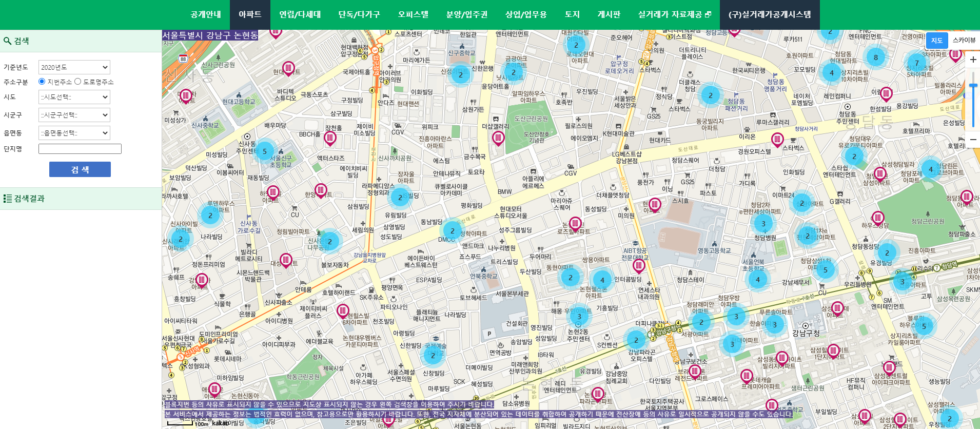Click pink marker at 로즈힐아파트
980x429 pixels.
pos(575,224)
